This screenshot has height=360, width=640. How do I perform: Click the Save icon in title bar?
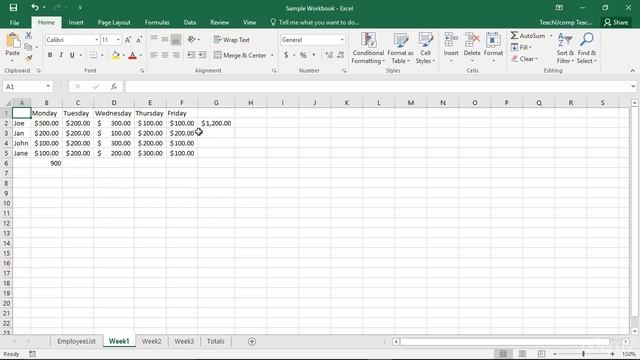click(x=13, y=8)
